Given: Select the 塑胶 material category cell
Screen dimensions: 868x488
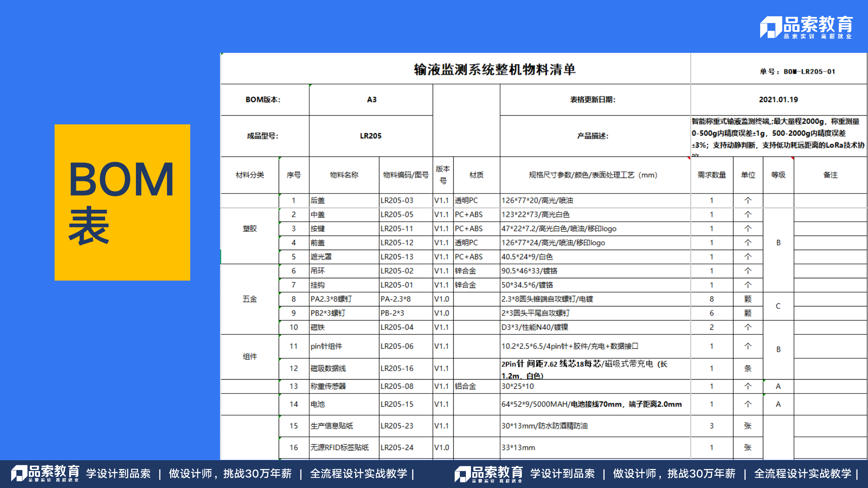Looking at the screenshot, I should pos(250,228).
